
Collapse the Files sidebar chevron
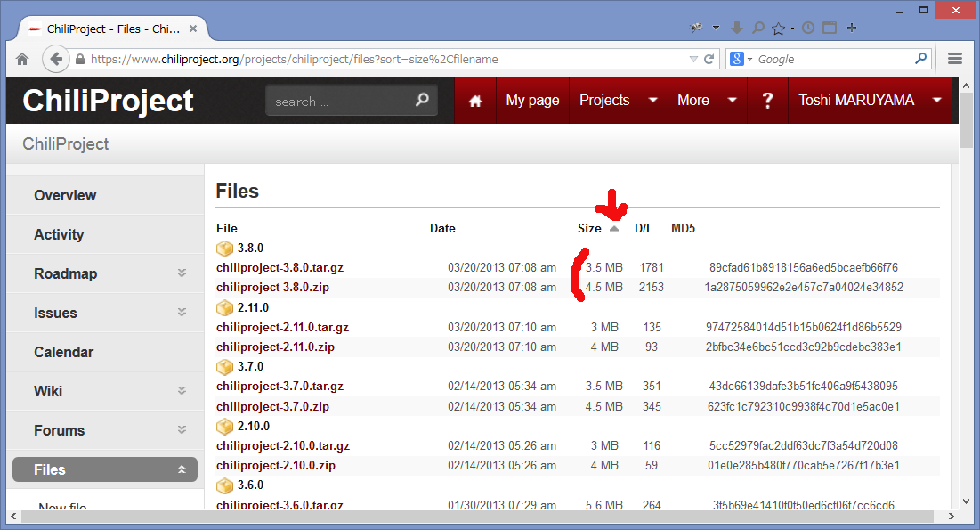point(182,469)
